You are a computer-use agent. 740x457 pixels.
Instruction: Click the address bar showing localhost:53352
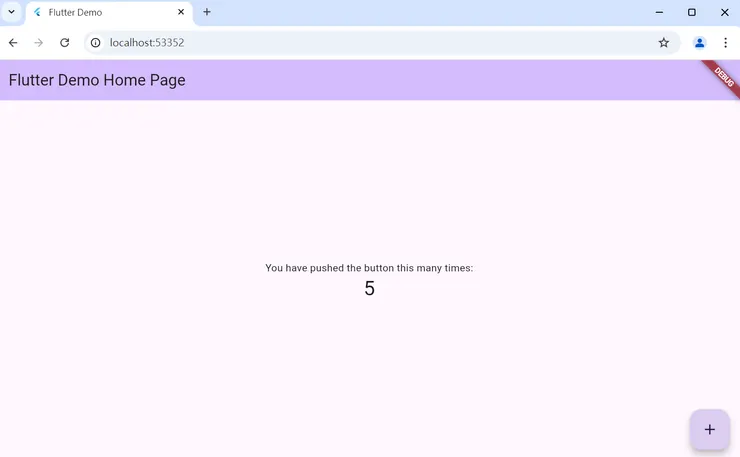point(382,42)
